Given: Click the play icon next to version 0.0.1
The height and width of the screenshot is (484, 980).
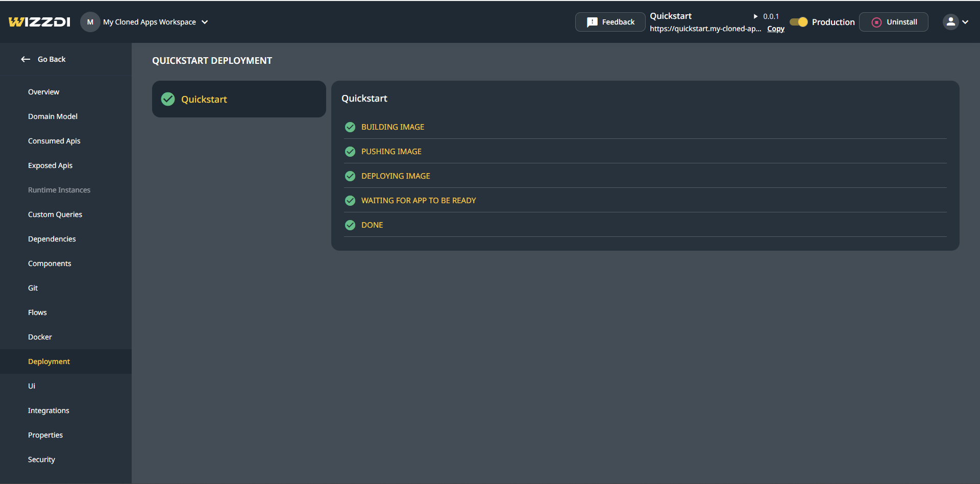Looking at the screenshot, I should [755, 16].
